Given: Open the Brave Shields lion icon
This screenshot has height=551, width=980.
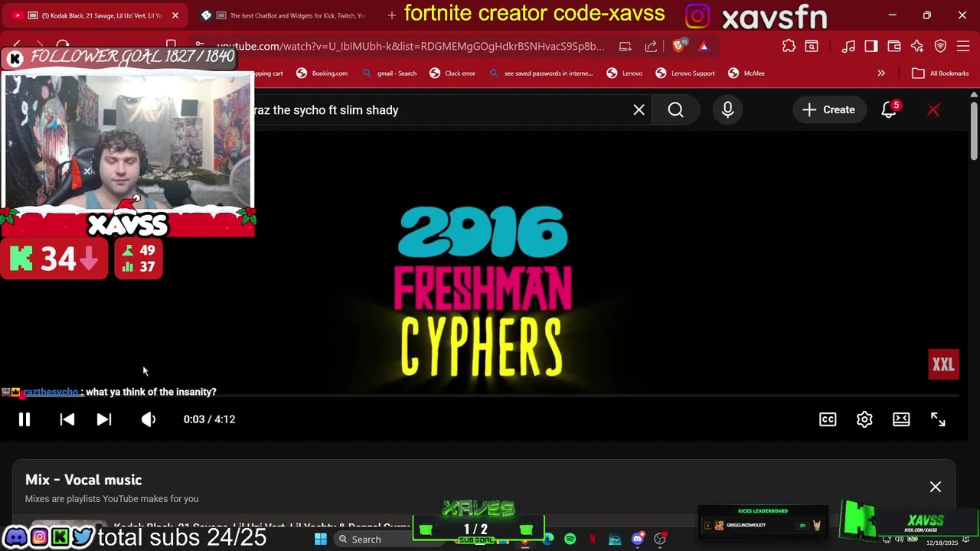Looking at the screenshot, I should [678, 46].
